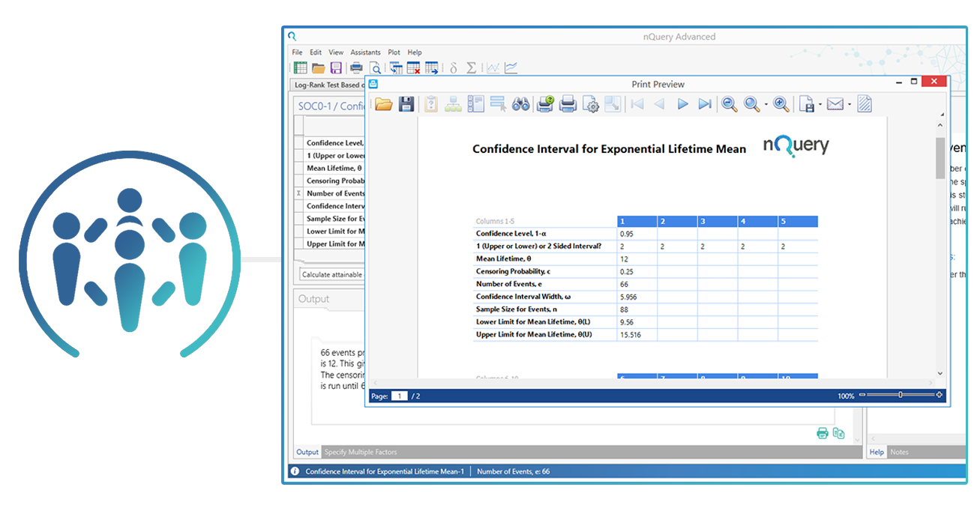Image resolution: width=980 pixels, height=508 pixels.
Task: Open the zoom percentage dropdown in Print Preview
Action: (x=845, y=395)
